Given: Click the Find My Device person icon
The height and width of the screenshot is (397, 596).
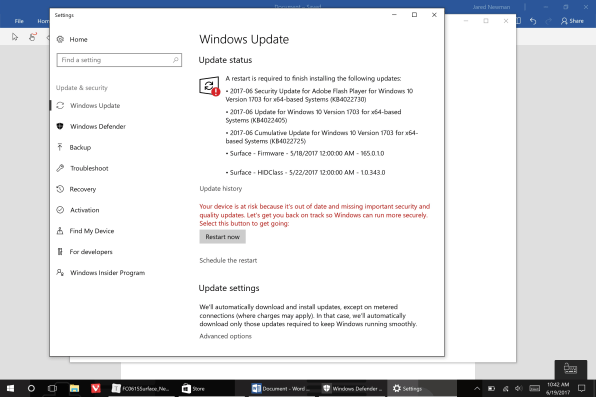Looking at the screenshot, I should [x=60, y=231].
